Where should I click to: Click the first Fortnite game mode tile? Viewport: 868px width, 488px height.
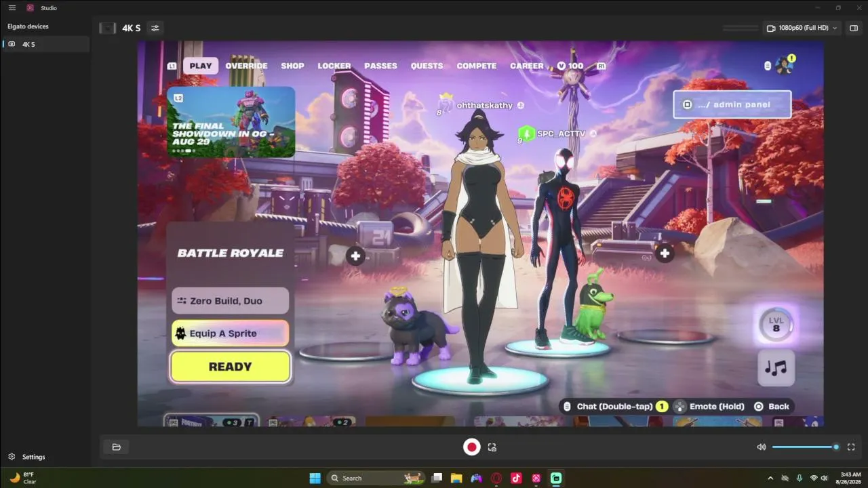click(211, 421)
